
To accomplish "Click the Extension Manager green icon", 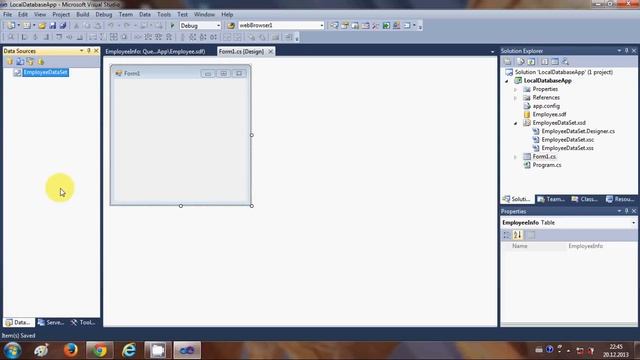I will pos(386,26).
